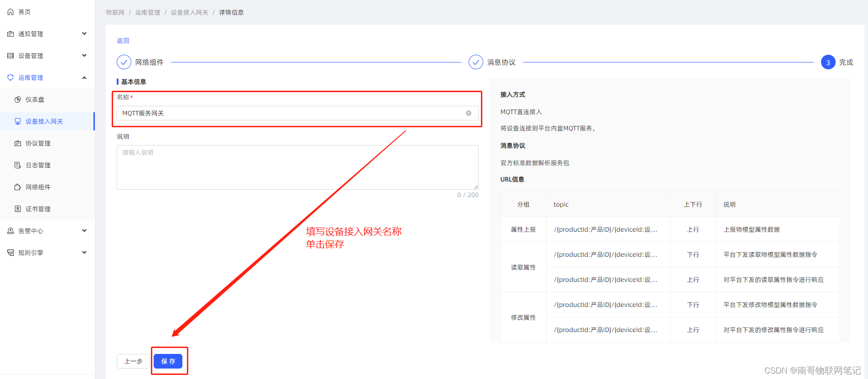Click the 上一步 button
The width and height of the screenshot is (868, 379).
[x=133, y=361]
